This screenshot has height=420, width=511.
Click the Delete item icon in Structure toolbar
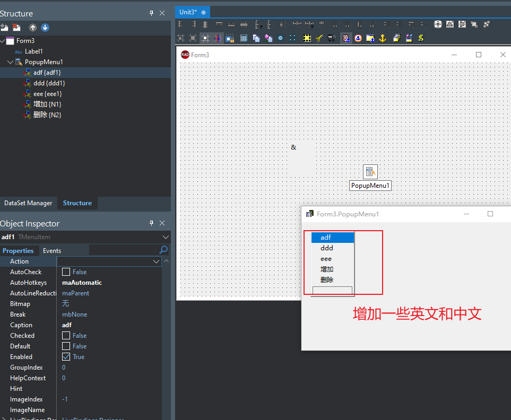16,28
